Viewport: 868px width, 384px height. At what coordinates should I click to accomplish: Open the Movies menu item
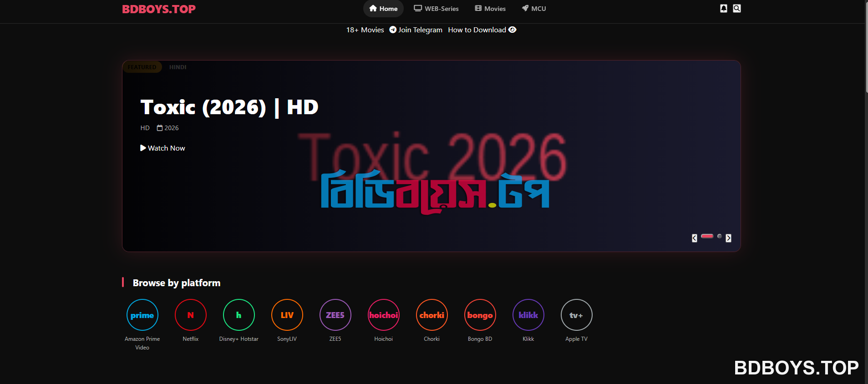click(490, 9)
